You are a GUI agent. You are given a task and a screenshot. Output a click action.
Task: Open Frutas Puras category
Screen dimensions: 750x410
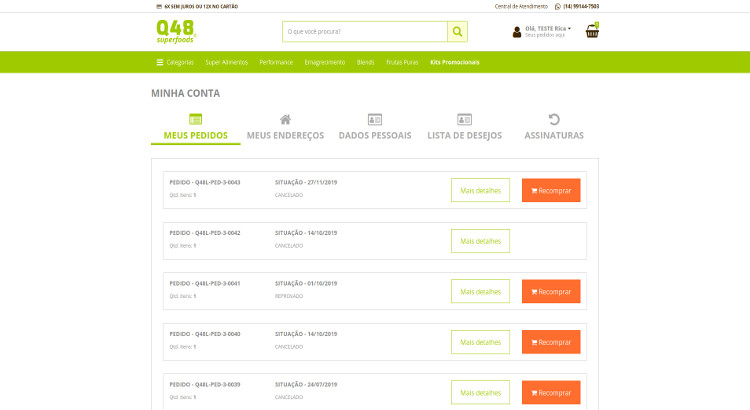pos(402,62)
